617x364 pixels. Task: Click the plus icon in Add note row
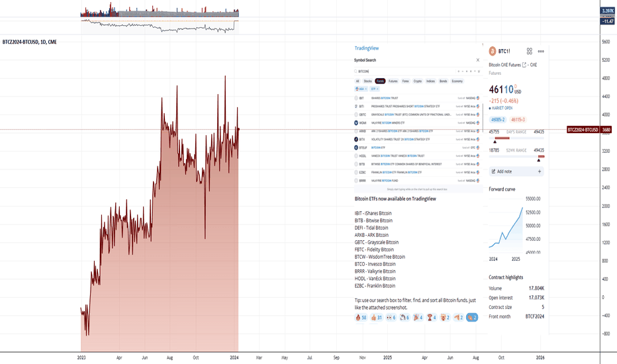pyautogui.click(x=540, y=171)
